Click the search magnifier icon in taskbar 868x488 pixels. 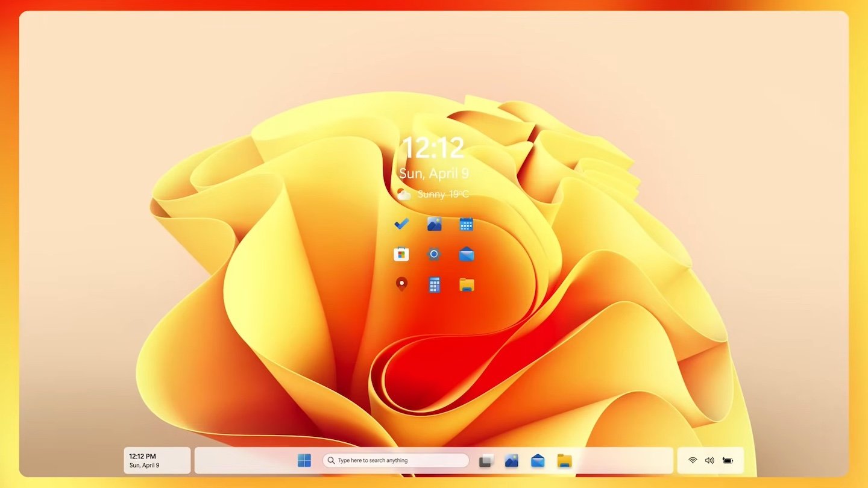pos(331,460)
